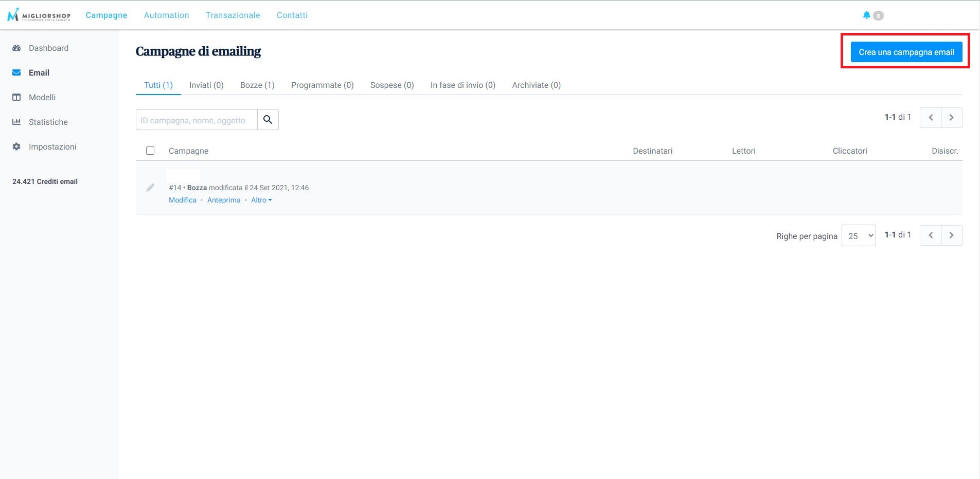Go to next page using top chevron
Screen dimensions: 980x479
951,118
